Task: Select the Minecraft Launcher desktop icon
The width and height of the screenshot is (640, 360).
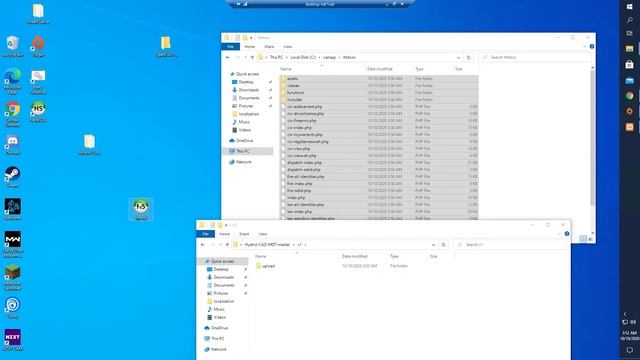Action: point(13,277)
